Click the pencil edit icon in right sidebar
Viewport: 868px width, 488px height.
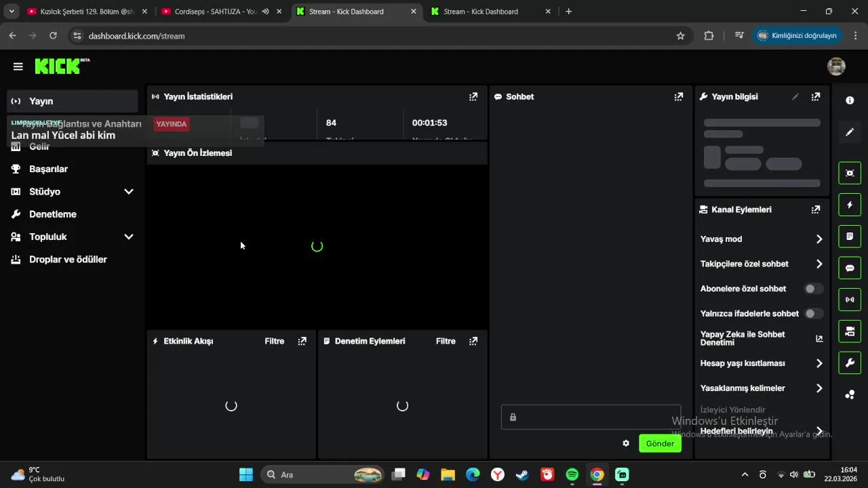(x=850, y=132)
